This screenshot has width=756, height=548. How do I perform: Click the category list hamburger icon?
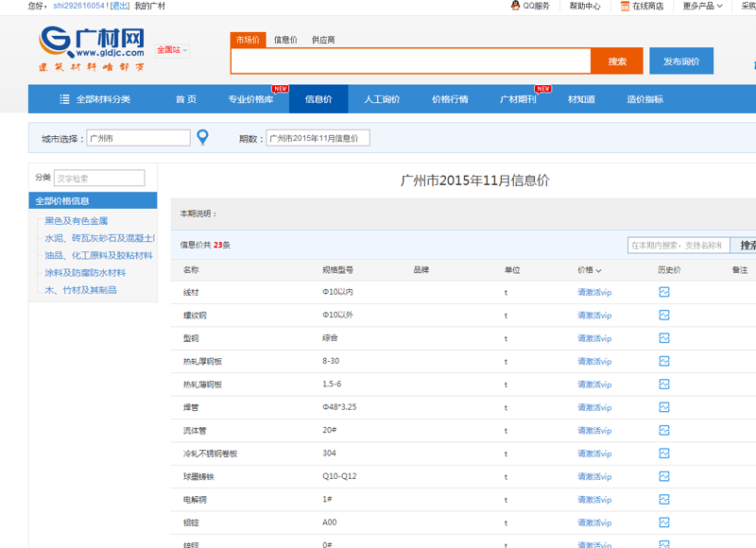pyautogui.click(x=64, y=99)
